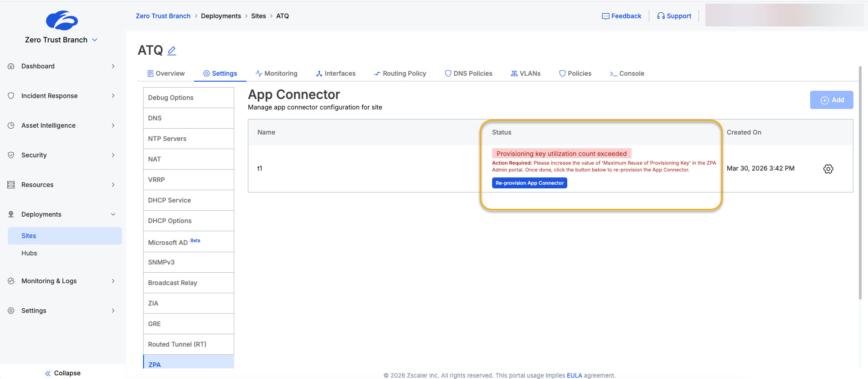Open the ZIA settings section

(189, 303)
